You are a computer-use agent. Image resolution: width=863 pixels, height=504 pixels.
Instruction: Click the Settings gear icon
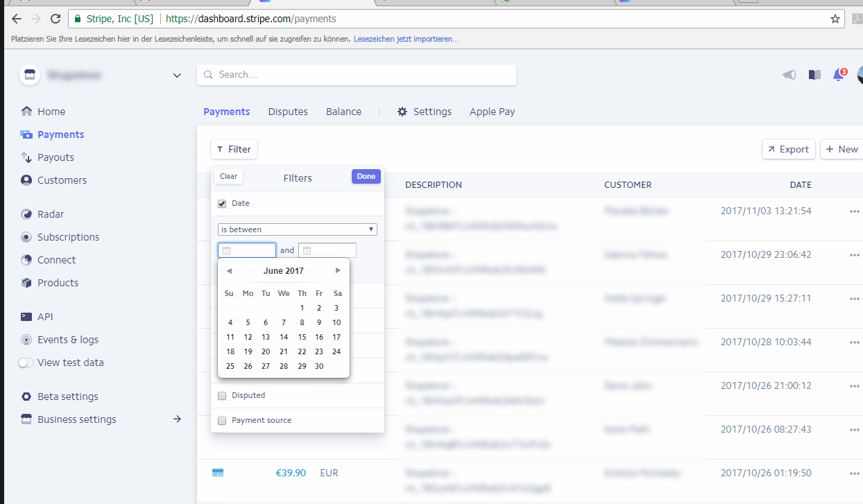click(402, 112)
